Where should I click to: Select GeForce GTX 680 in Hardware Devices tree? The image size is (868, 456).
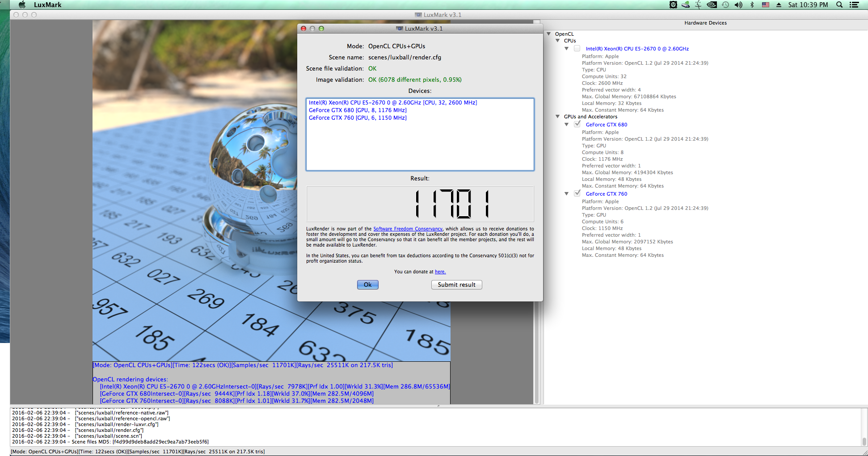[x=606, y=125]
